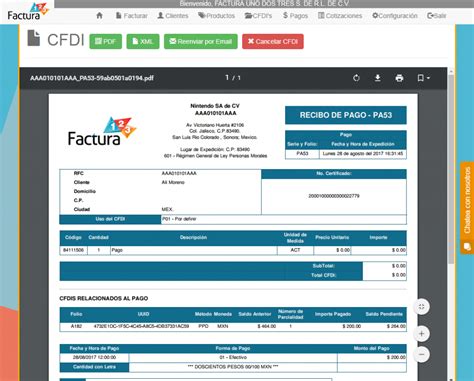Click the payment date 28/08/2017 12:00:00
Viewport: 474px width, 381px height.
[x=94, y=357]
